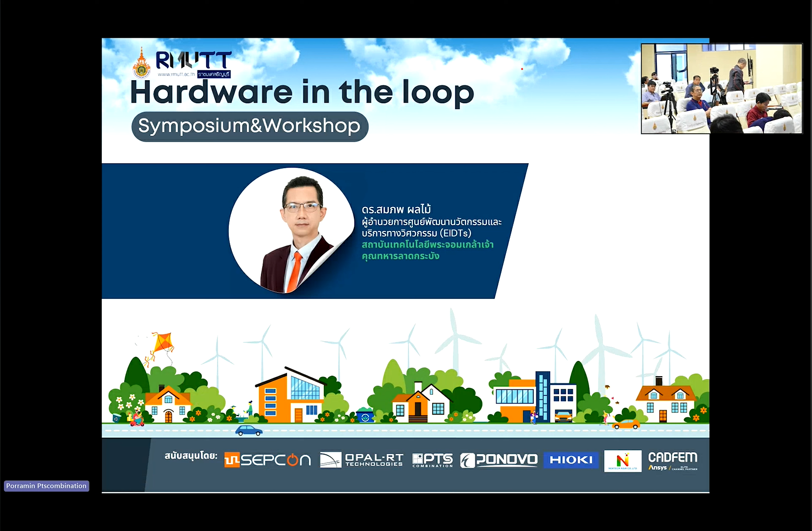Click the Nextech Asia N logo

(x=623, y=461)
